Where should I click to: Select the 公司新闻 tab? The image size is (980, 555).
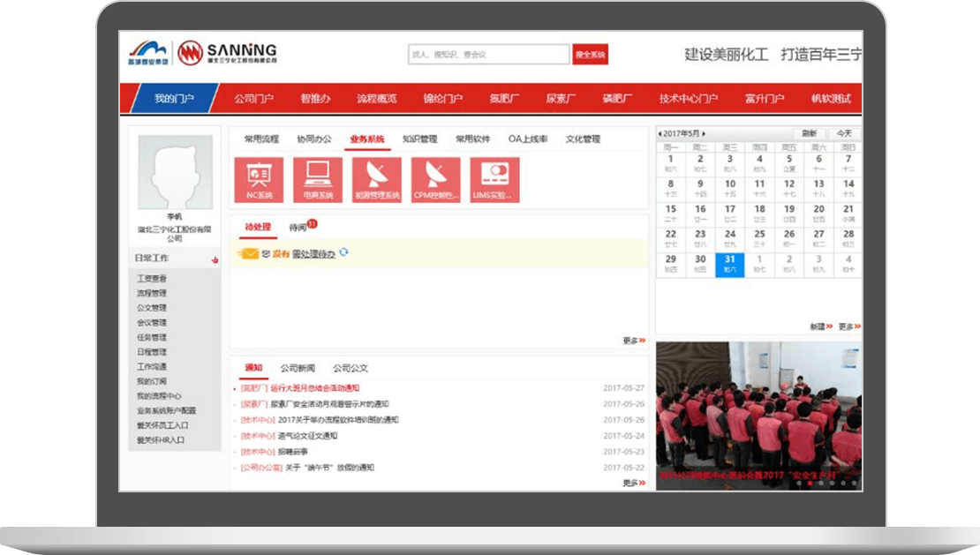pos(298,368)
